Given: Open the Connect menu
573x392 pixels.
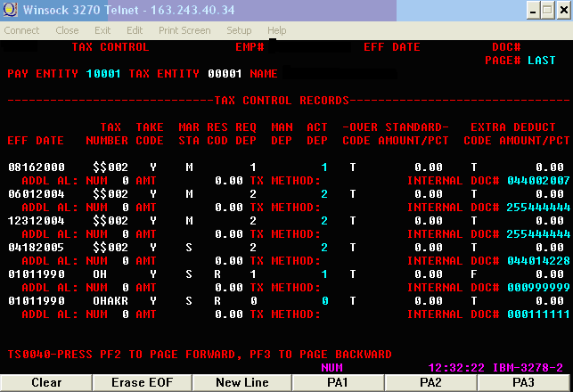Looking at the screenshot, I should pos(21,30).
